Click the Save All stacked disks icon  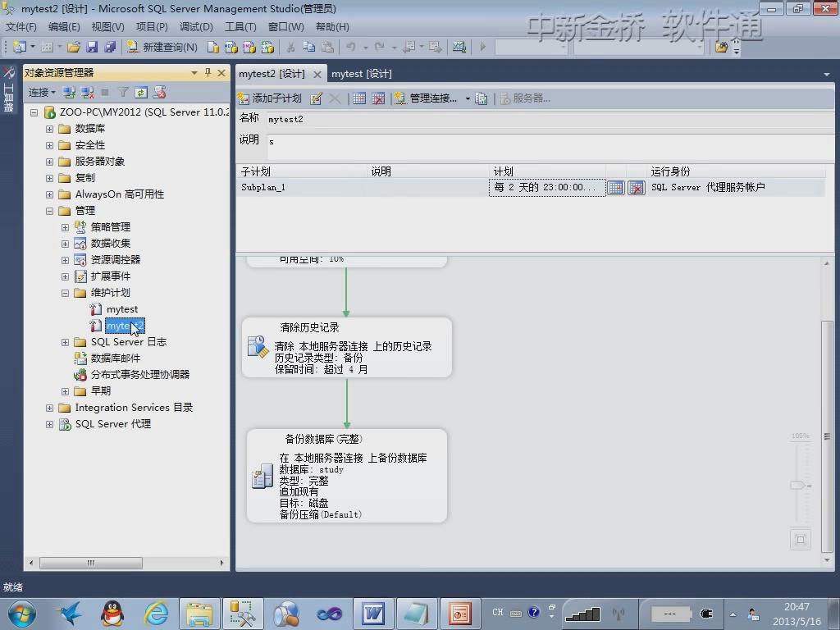coord(111,47)
